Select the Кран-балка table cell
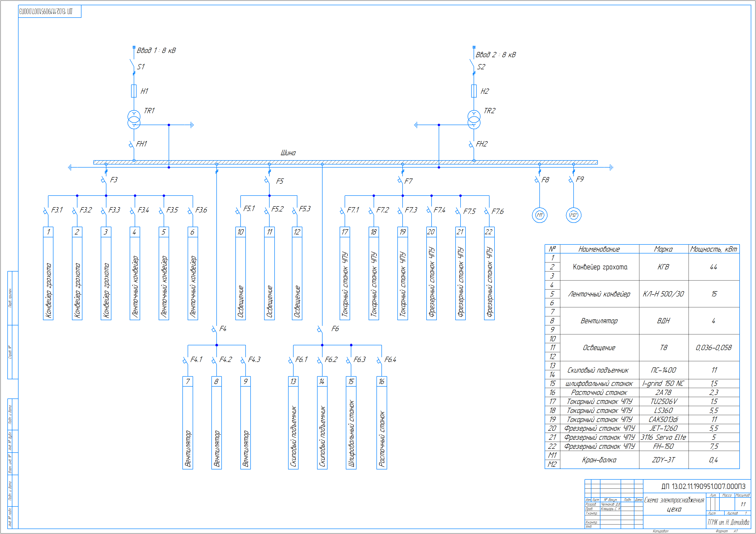The image size is (756, 534). click(x=599, y=460)
